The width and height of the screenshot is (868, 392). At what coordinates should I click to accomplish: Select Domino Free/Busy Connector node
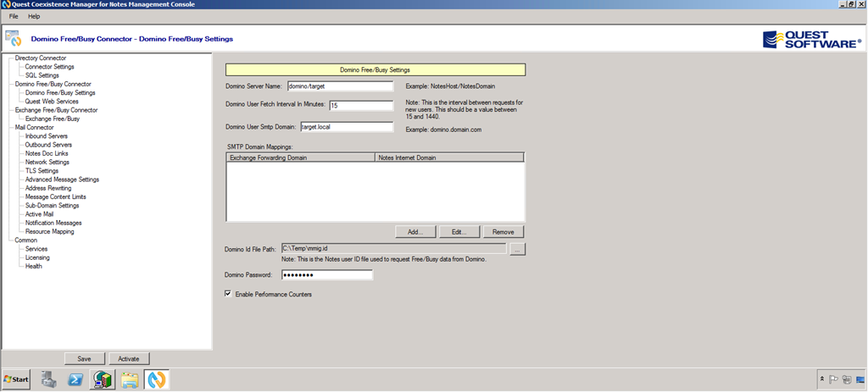pyautogui.click(x=53, y=84)
